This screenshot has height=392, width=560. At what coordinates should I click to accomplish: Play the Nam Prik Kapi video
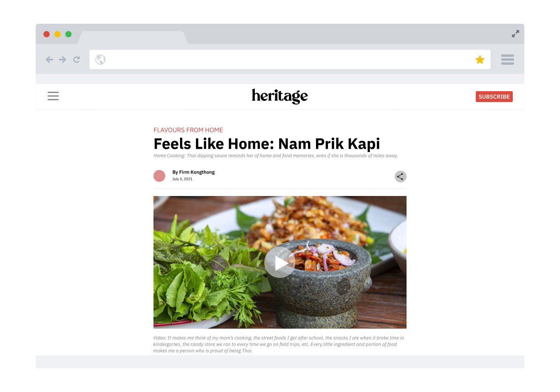click(x=280, y=262)
